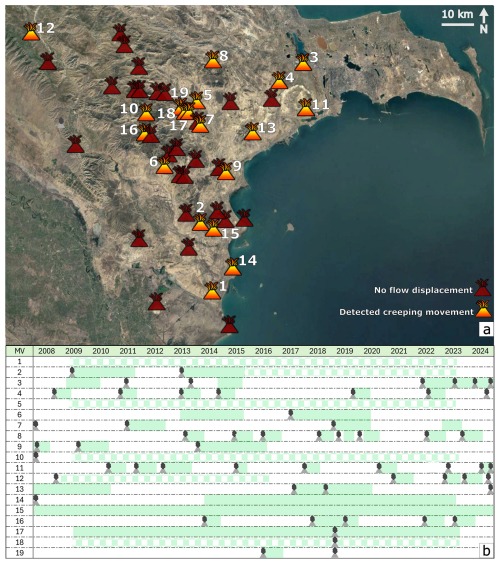Click volcano marker number 9
Image resolution: width=500 pixels, height=564 pixels.
[226, 171]
